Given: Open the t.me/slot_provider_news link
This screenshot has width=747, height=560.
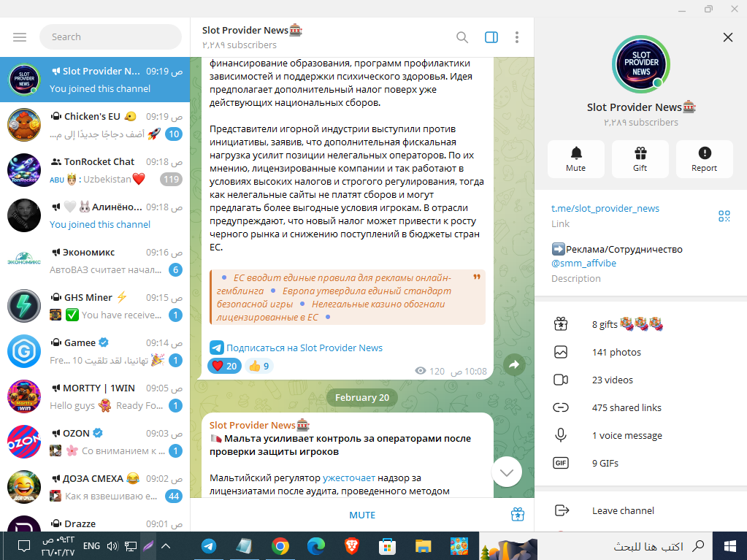Looking at the screenshot, I should click(605, 208).
